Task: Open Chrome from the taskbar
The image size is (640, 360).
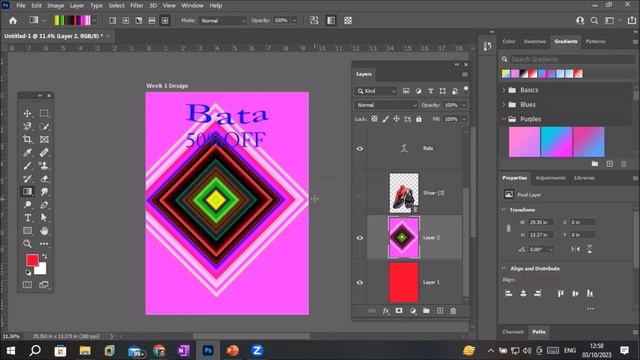Action: point(159,351)
